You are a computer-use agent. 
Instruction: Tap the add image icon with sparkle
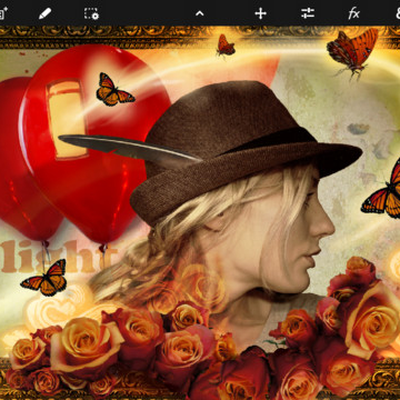(3, 13)
